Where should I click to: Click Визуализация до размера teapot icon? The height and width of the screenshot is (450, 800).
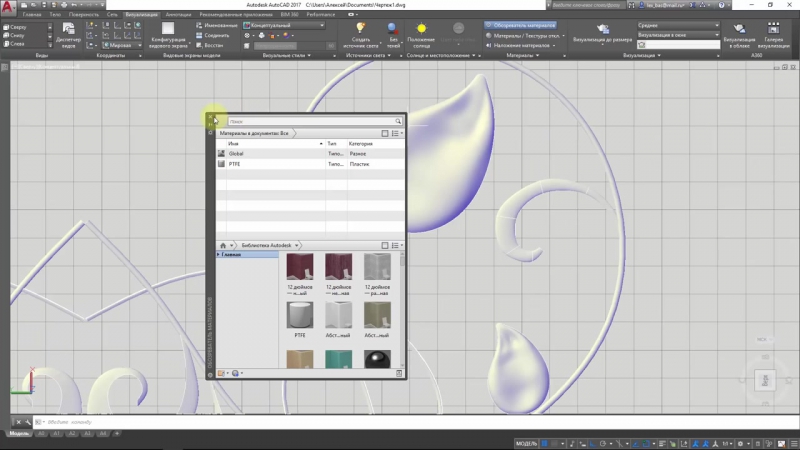[603, 30]
